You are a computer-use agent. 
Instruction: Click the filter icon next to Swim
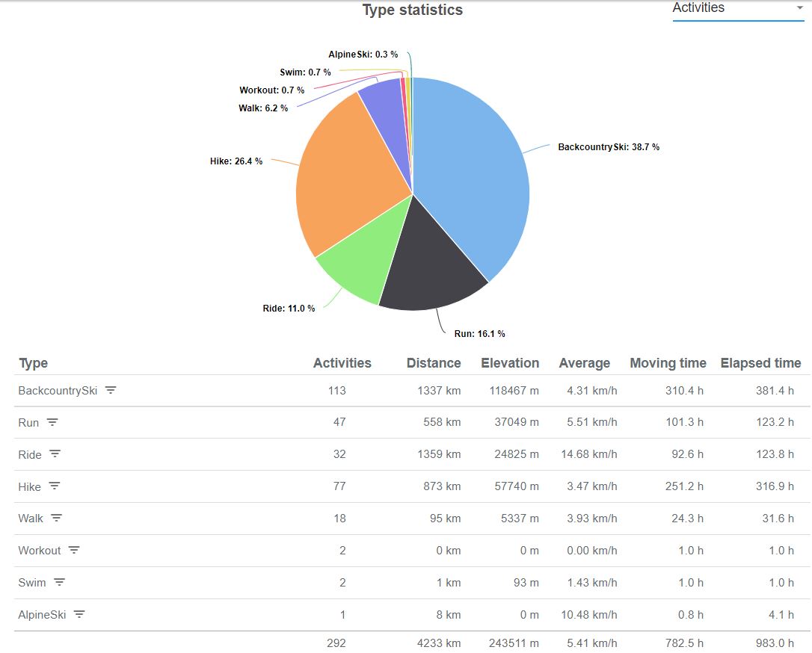coord(59,583)
